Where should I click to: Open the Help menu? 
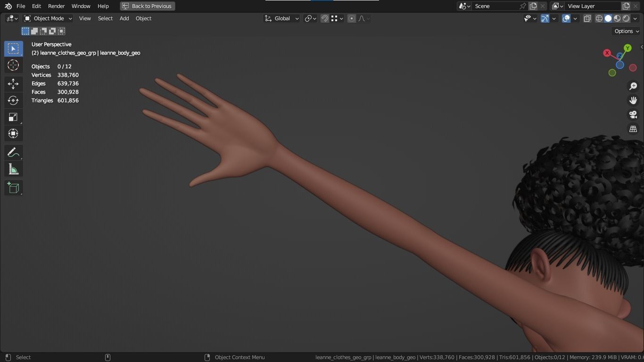103,6
